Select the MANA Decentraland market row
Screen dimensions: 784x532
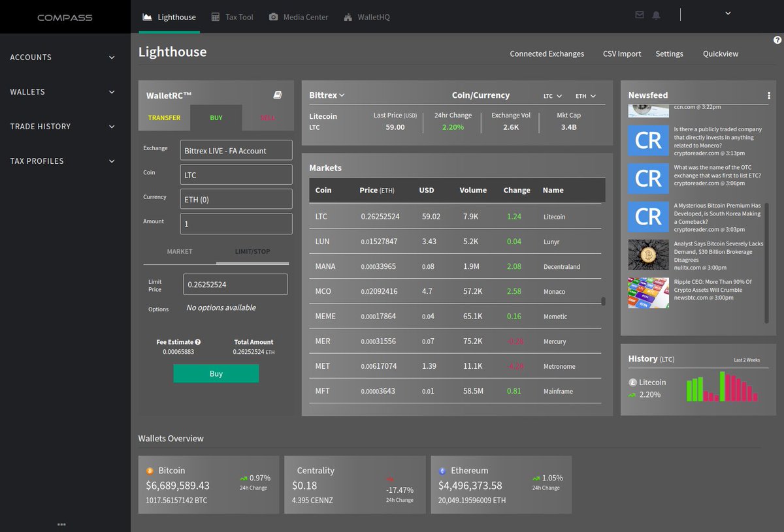click(455, 266)
